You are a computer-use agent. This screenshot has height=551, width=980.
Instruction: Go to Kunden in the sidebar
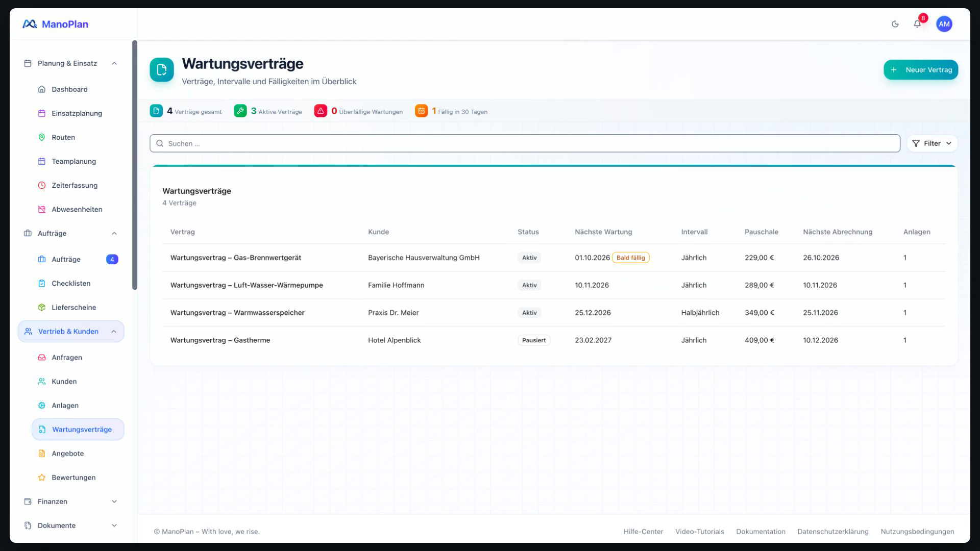point(78,381)
